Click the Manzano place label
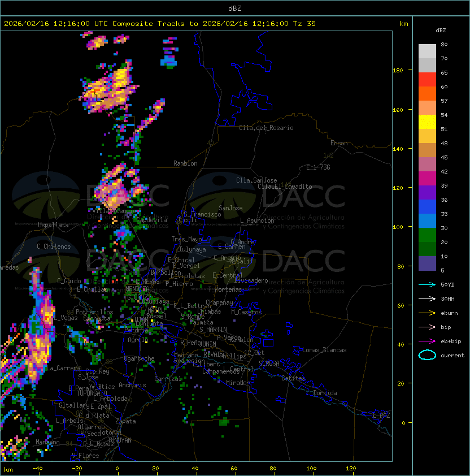The width and height of the screenshot is (470, 476). 47,442
